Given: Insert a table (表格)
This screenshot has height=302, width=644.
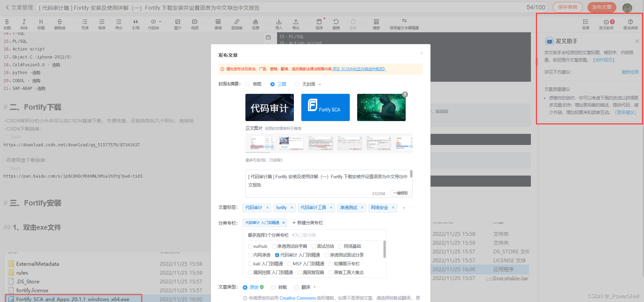Looking at the screenshot, I should [x=218, y=24].
